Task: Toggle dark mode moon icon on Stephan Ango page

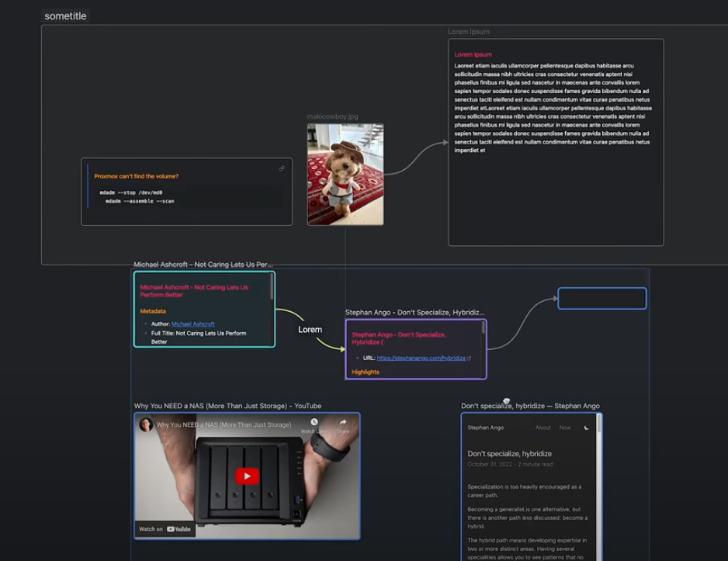Action: (587, 428)
